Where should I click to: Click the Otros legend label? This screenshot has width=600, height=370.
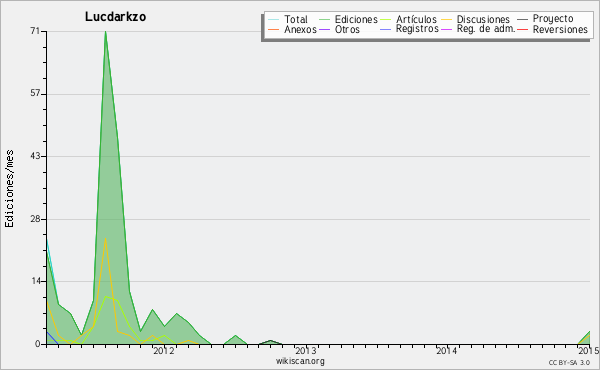[347, 29]
